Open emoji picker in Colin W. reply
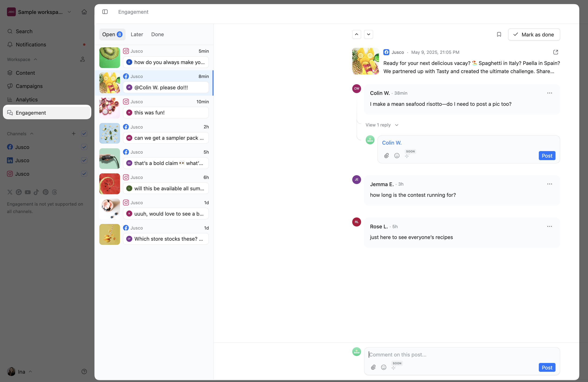Viewport: 588px width, 382px height. [397, 155]
